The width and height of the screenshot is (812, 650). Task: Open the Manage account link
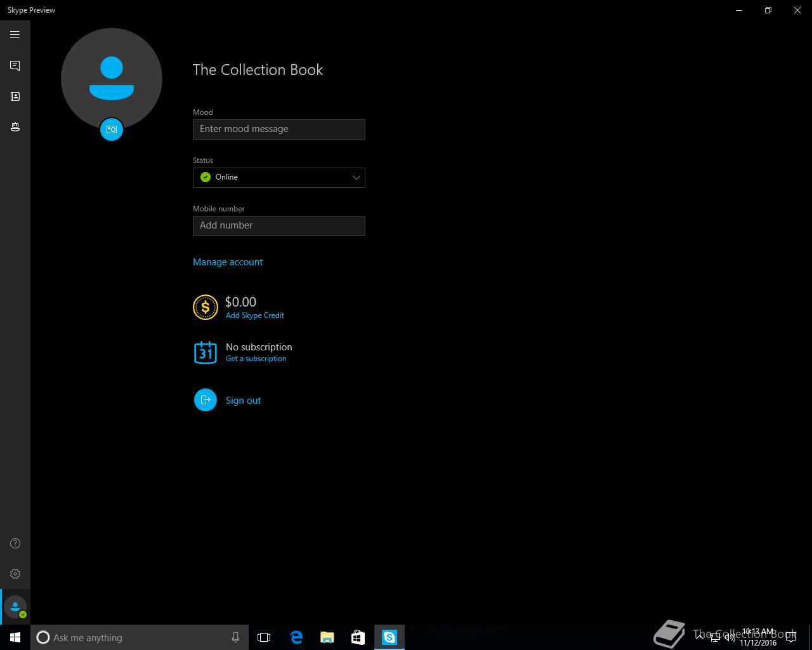[x=228, y=262]
